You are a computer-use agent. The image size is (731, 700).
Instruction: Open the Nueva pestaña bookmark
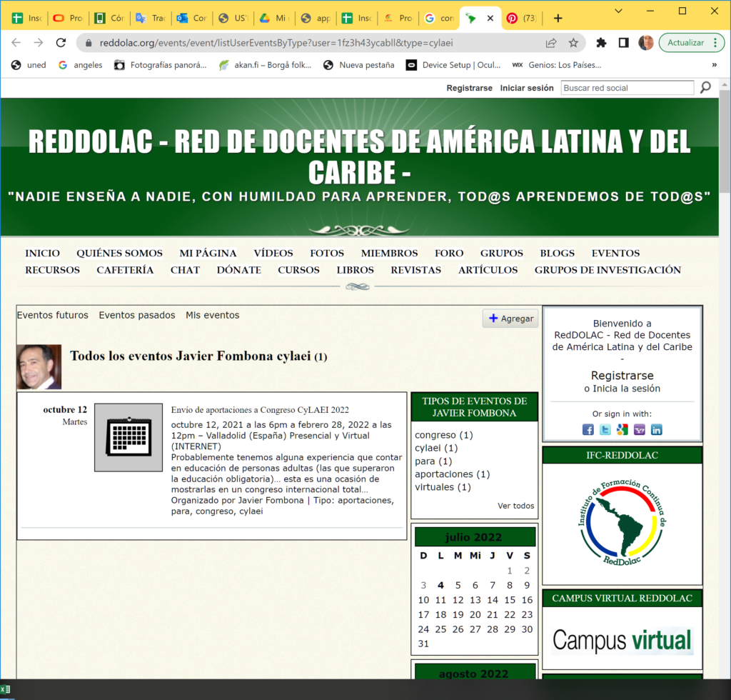point(359,65)
